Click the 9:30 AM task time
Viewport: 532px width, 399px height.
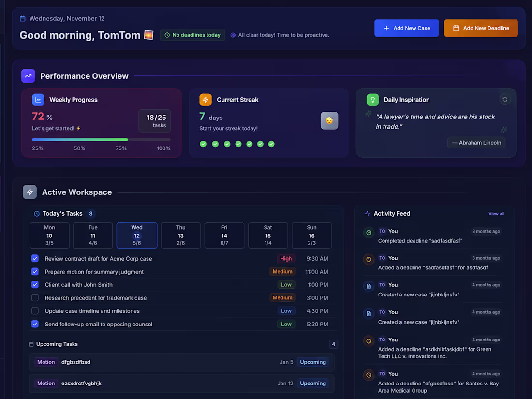coord(317,259)
